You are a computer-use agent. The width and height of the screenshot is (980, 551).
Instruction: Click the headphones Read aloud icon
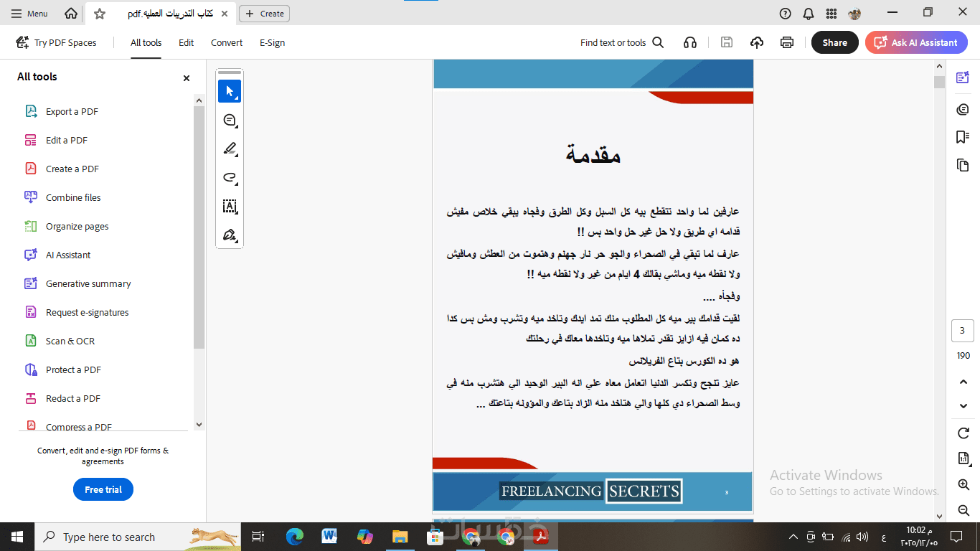point(690,42)
